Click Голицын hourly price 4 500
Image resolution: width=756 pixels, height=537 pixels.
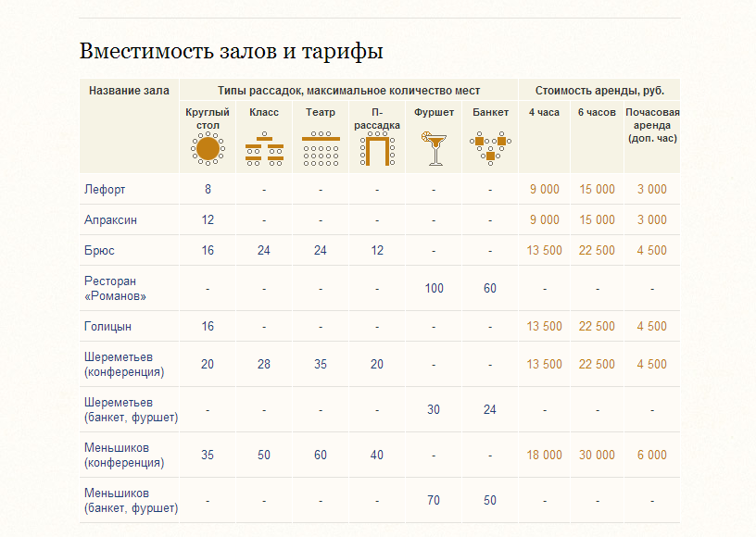point(652,327)
